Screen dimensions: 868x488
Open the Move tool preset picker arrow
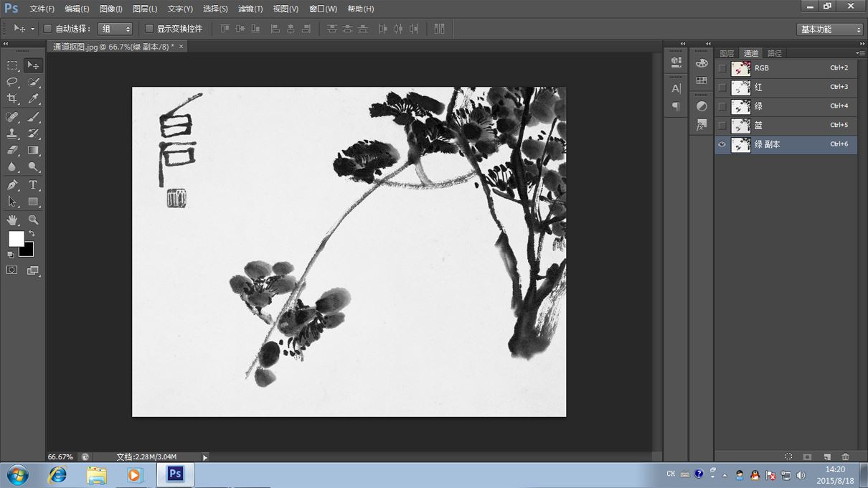(x=32, y=29)
